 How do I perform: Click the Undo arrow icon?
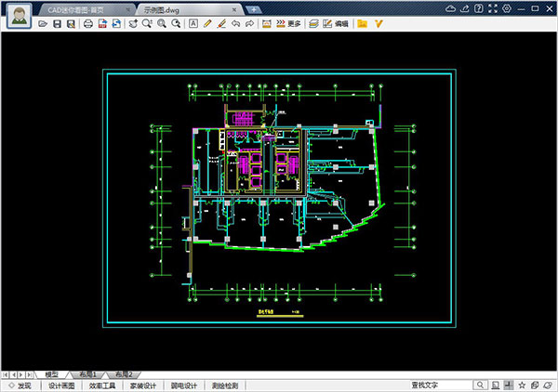coord(235,23)
